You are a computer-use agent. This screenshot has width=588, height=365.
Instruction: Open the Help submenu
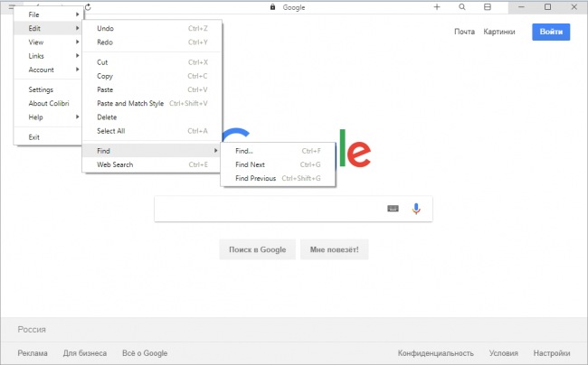(48, 117)
